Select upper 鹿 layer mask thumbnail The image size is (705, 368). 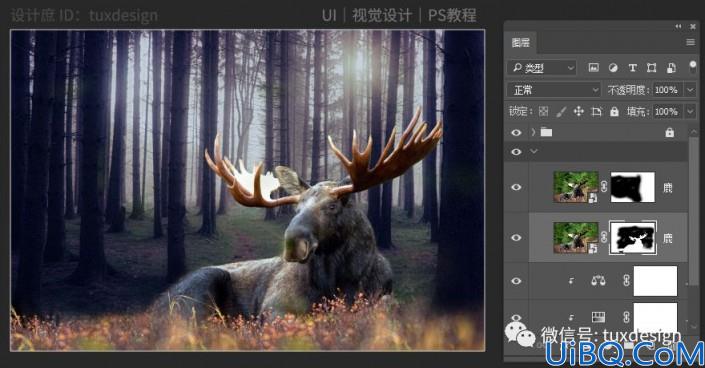point(632,187)
